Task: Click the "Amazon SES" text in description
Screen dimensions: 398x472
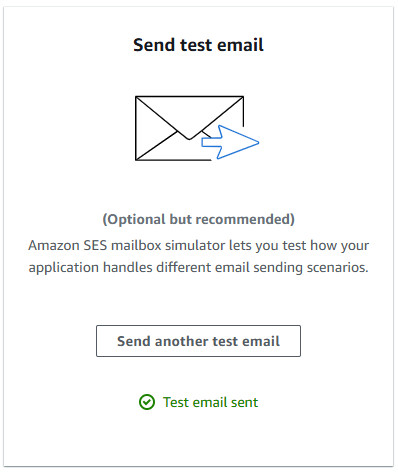Action: [68, 245]
